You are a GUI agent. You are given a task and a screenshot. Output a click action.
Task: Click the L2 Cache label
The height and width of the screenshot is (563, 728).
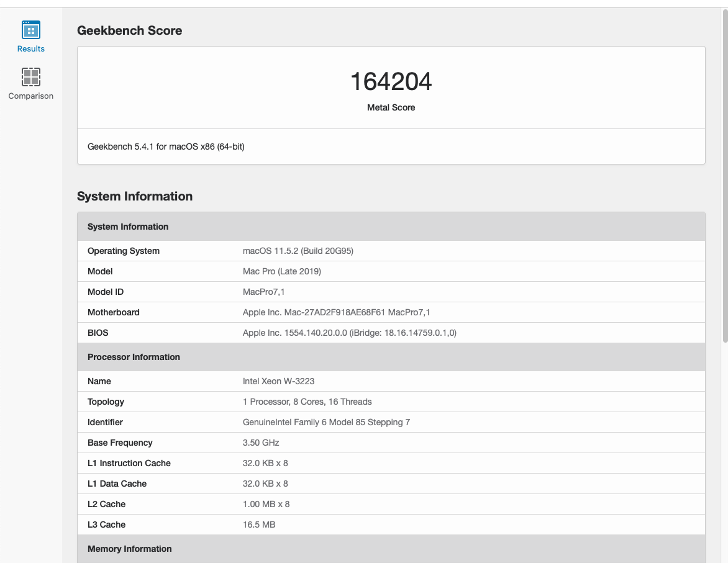106,504
